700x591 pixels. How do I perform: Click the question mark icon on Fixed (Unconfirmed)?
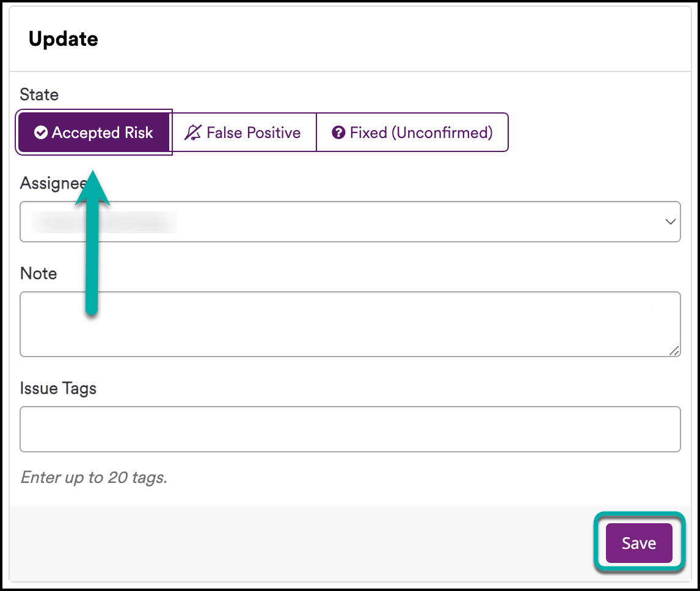pyautogui.click(x=338, y=132)
